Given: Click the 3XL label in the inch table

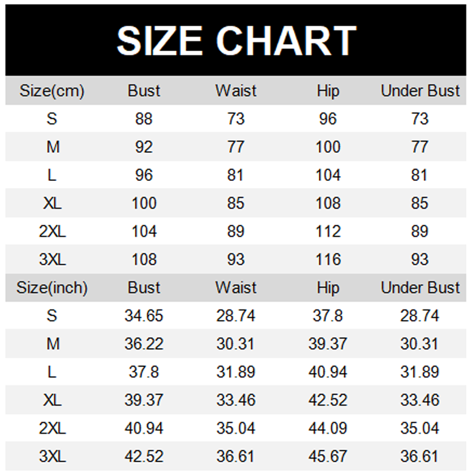Looking at the screenshot, I should tap(52, 456).
